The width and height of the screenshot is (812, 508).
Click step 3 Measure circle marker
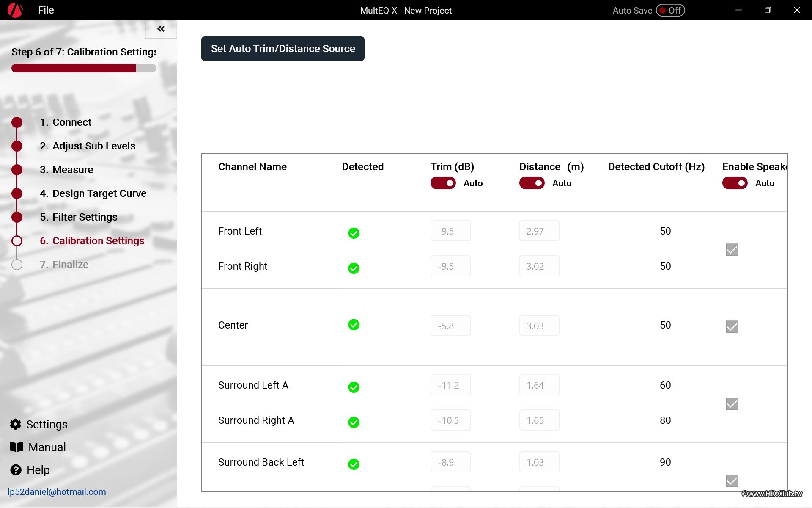point(17,170)
